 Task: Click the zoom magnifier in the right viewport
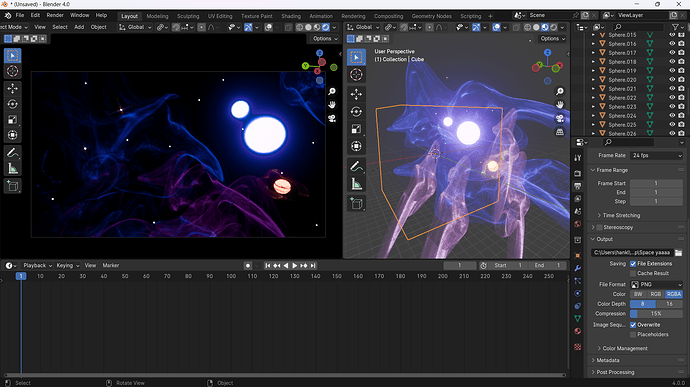point(559,91)
